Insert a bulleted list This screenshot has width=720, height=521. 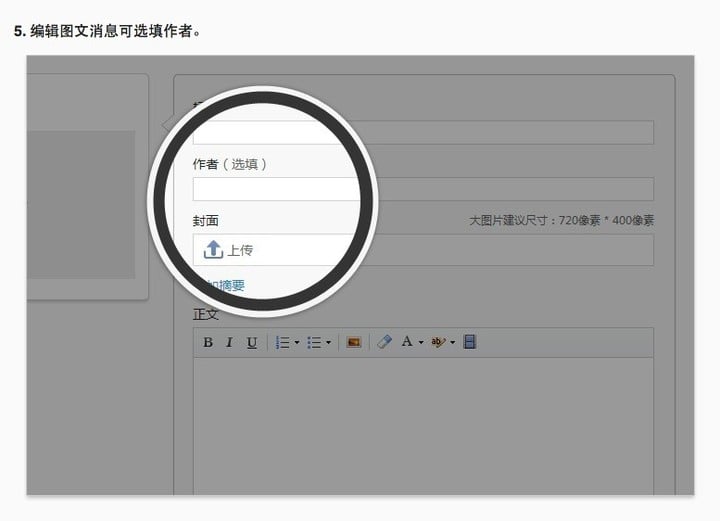313,342
